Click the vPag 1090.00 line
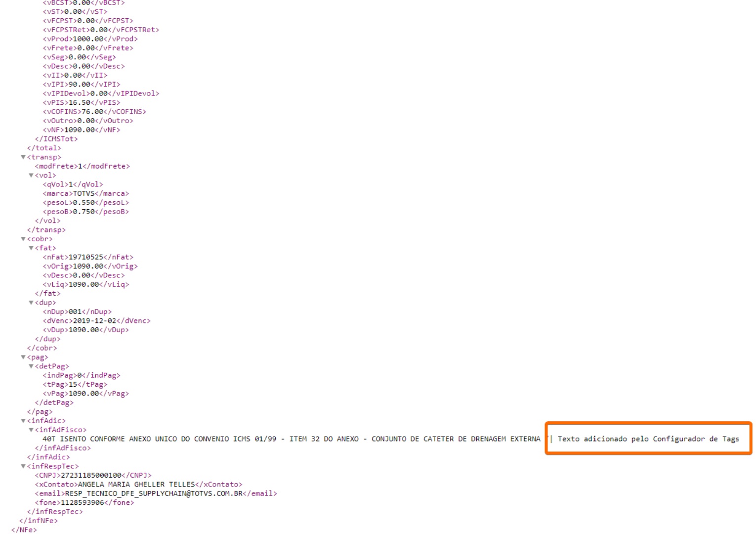 click(85, 394)
